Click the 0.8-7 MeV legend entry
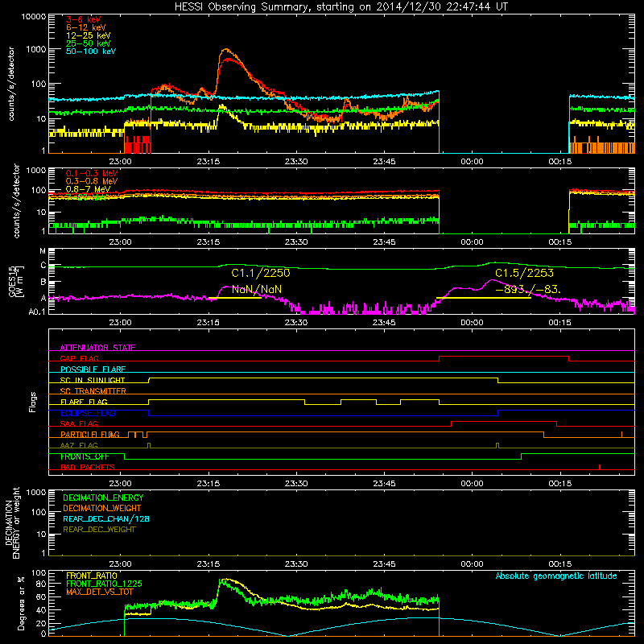The width and height of the screenshot is (644, 644). coord(89,189)
